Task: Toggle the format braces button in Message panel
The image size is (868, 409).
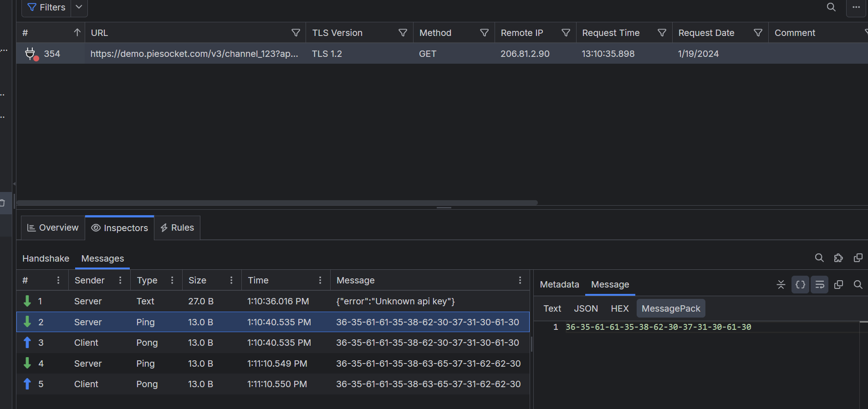Action: 800,285
